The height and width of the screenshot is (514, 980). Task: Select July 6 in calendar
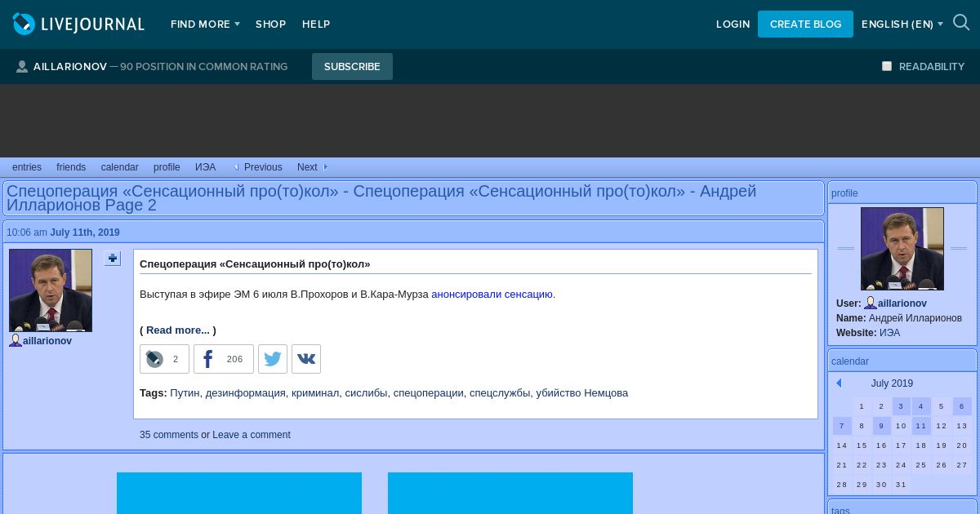point(962,406)
